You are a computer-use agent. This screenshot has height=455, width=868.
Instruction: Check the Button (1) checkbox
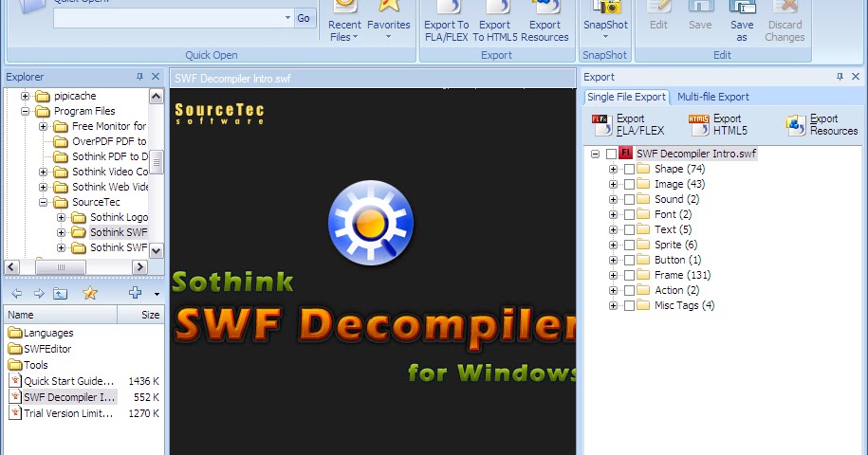click(x=629, y=260)
